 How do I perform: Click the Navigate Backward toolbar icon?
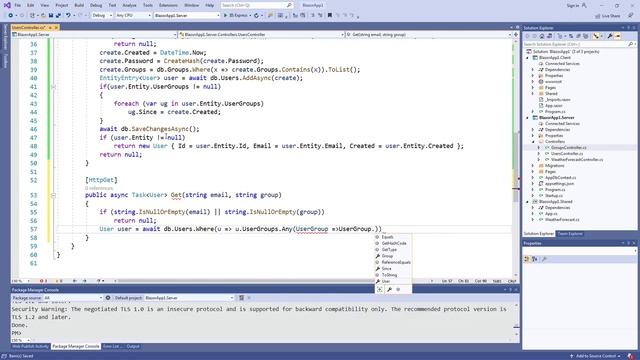click(11, 16)
